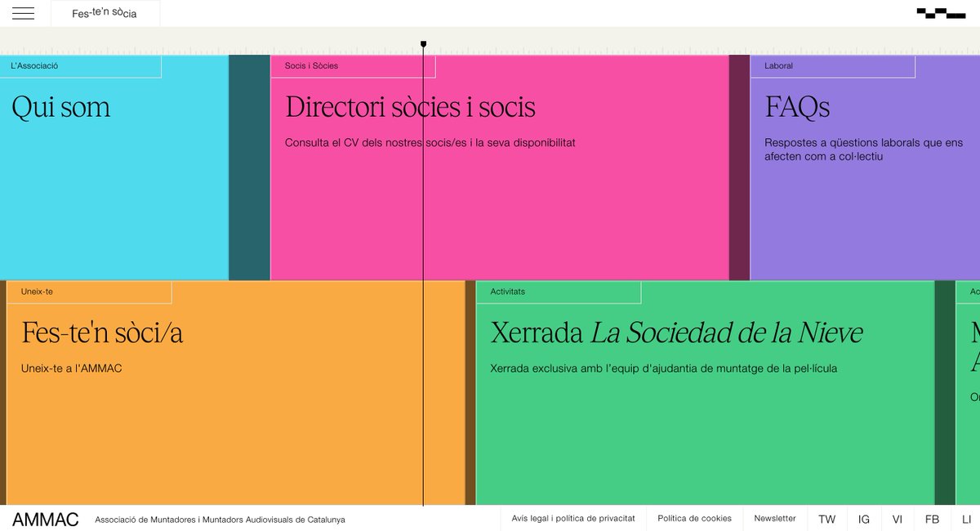Open the hamburger menu icon

point(23,13)
